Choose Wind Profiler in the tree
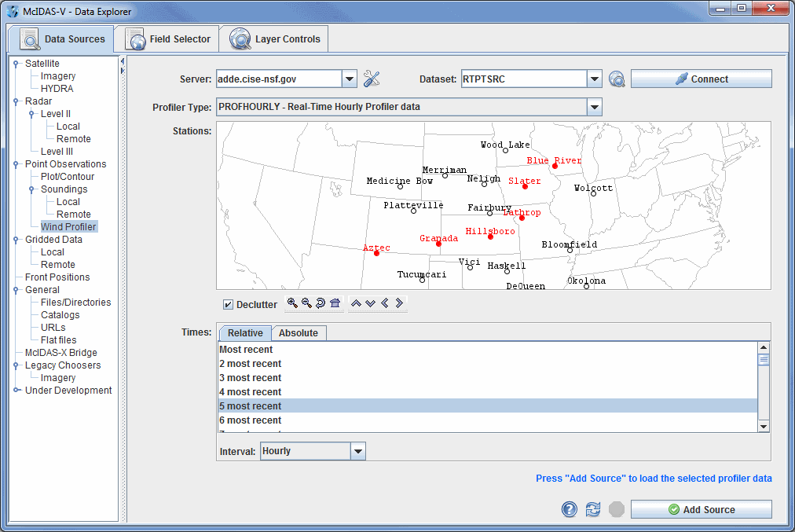The height and width of the screenshot is (532, 795). [68, 226]
